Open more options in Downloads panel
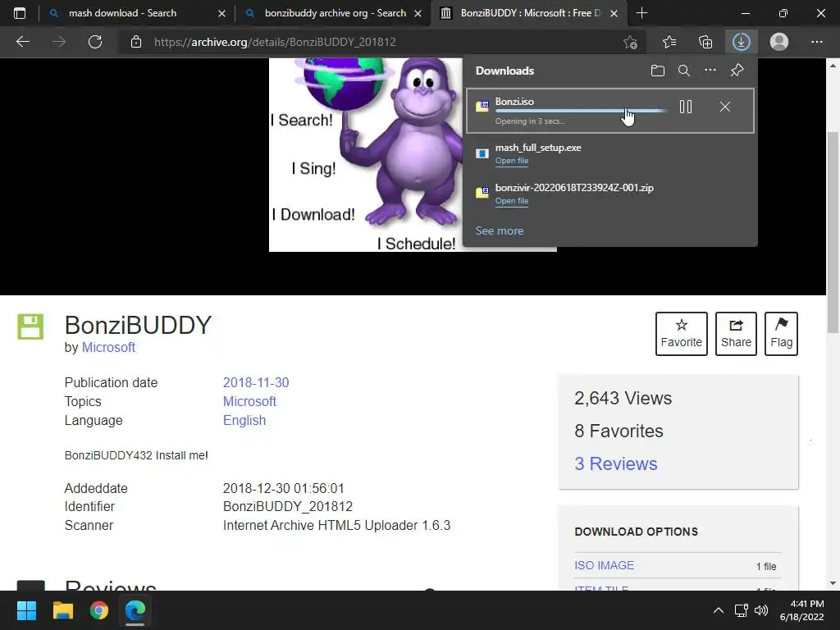 (710, 71)
